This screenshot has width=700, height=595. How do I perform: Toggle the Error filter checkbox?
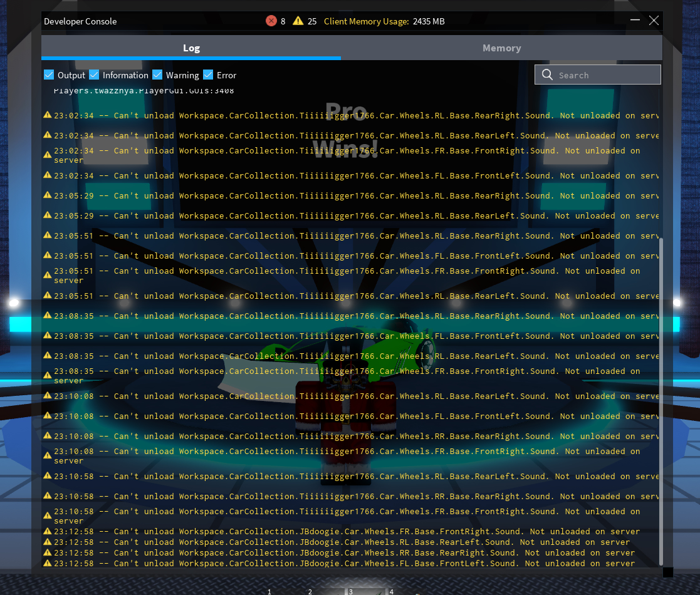coord(208,75)
